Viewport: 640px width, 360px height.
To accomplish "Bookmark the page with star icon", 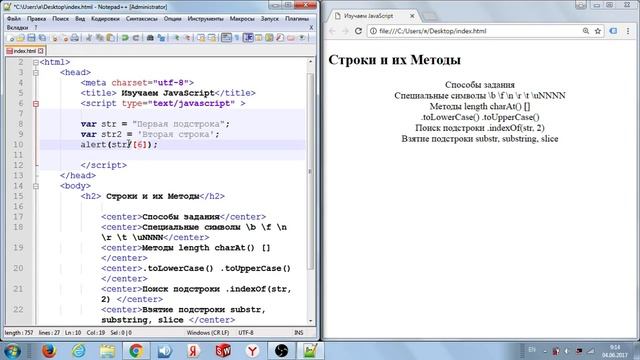I will click(x=598, y=31).
